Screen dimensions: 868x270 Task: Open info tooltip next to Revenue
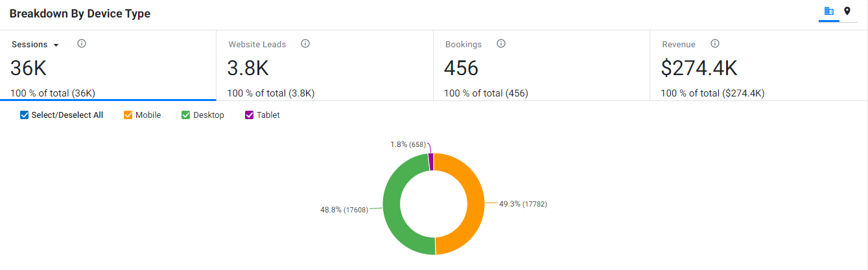715,44
